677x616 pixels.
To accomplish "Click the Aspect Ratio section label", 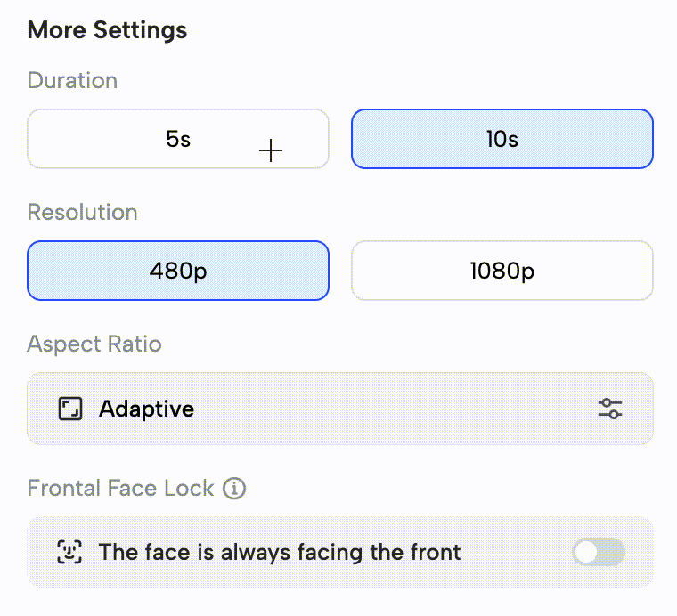I will tap(94, 344).
